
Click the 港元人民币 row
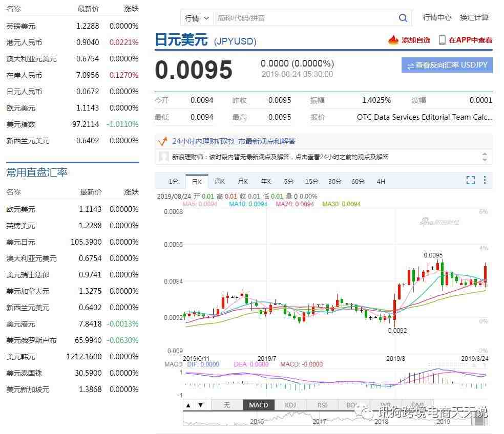[72, 42]
